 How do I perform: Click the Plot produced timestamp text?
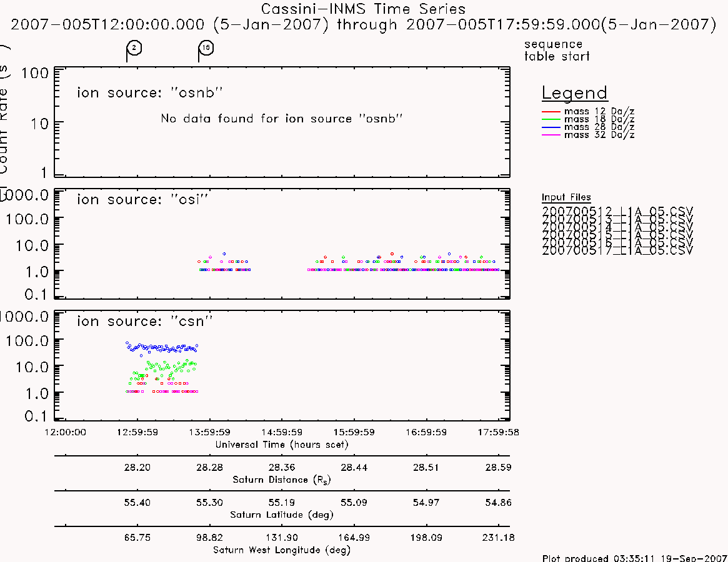point(634,558)
